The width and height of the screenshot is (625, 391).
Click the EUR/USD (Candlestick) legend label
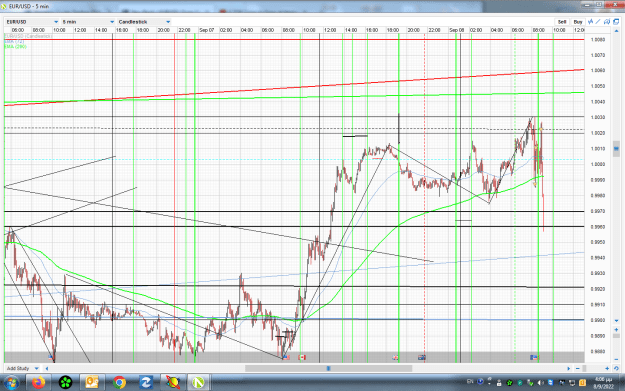tap(28, 36)
